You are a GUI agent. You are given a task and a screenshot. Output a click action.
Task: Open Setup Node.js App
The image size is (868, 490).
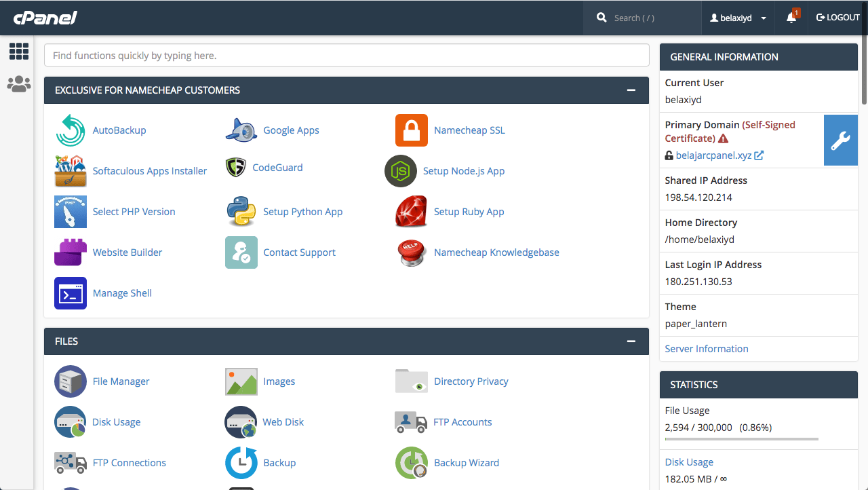point(464,170)
